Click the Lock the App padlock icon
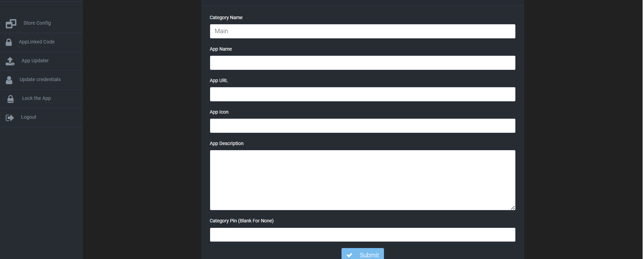Image resolution: width=644 pixels, height=259 pixels. [11, 99]
